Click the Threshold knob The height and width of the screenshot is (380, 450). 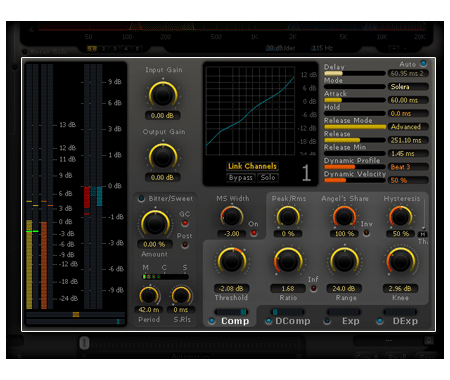point(232,262)
